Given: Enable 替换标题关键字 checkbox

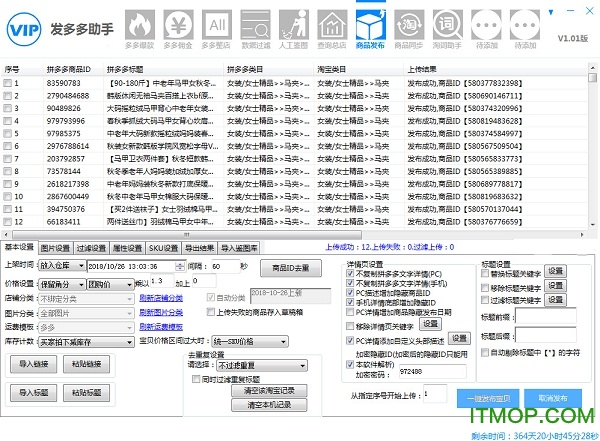Looking at the screenshot, I should coord(485,273).
